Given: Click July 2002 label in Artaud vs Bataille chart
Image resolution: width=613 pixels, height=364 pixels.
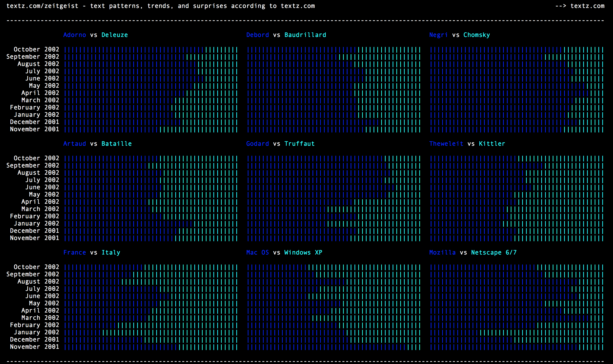Looking at the screenshot, I should click(x=42, y=180).
